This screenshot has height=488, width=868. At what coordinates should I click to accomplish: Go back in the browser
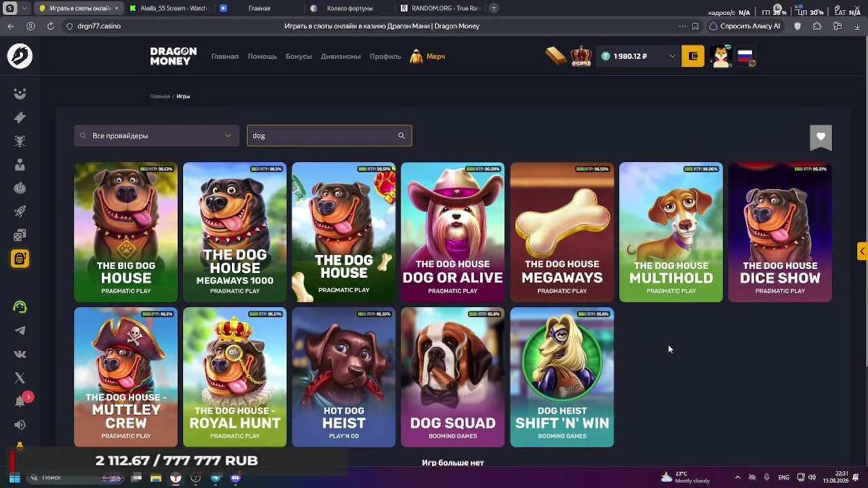(11, 26)
